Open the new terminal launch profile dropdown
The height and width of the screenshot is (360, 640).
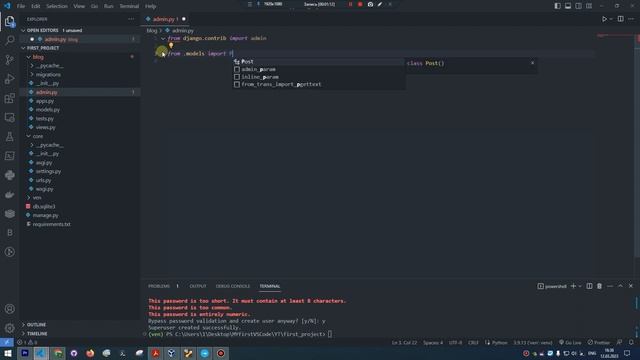click(580, 287)
